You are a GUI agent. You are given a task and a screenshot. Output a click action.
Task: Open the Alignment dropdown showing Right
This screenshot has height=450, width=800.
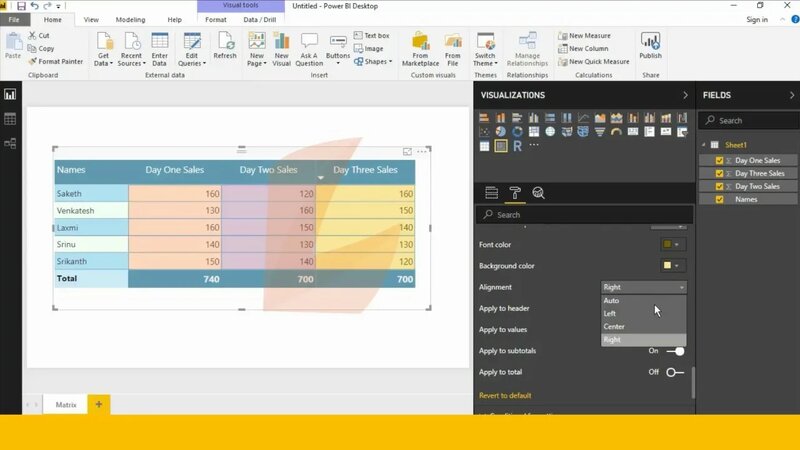point(643,287)
